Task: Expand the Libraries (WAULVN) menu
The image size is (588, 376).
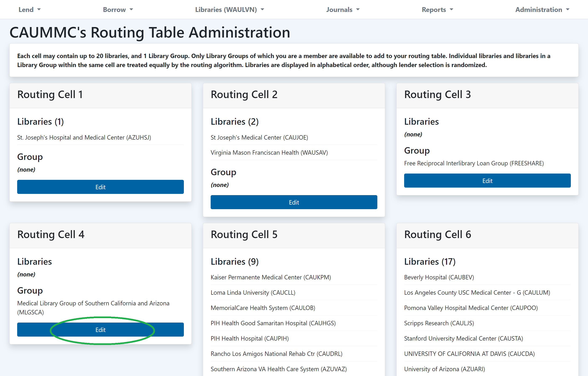Action: coord(230,9)
